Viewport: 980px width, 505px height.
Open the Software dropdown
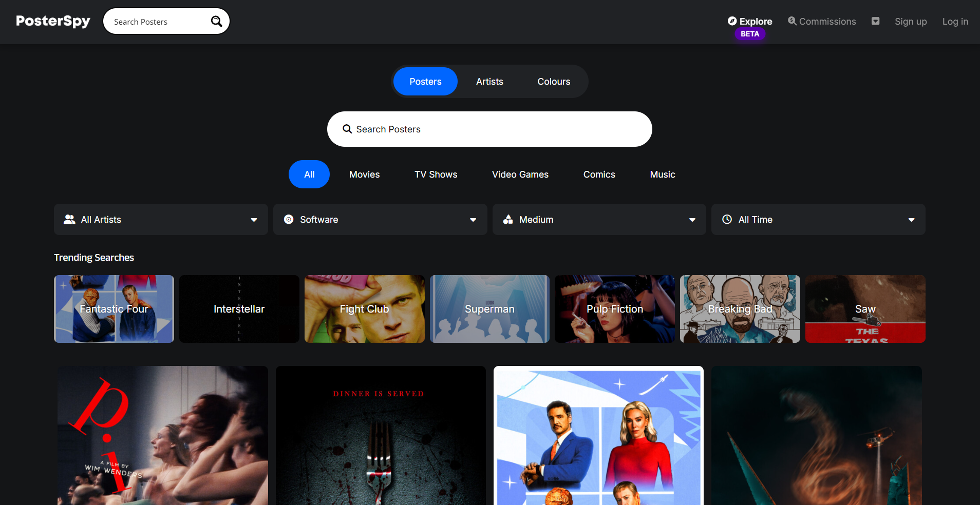pos(380,220)
